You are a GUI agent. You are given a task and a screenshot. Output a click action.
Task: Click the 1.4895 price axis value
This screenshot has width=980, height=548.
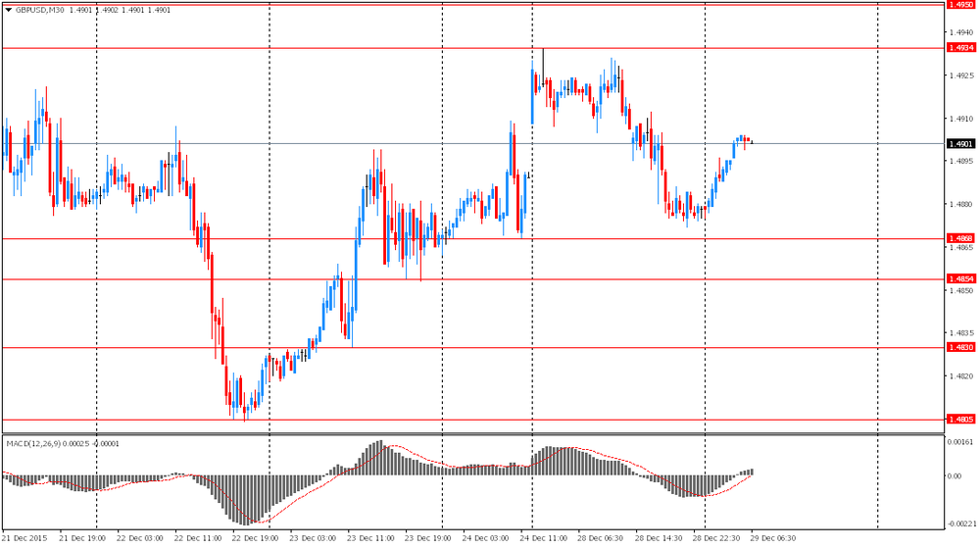pos(960,161)
